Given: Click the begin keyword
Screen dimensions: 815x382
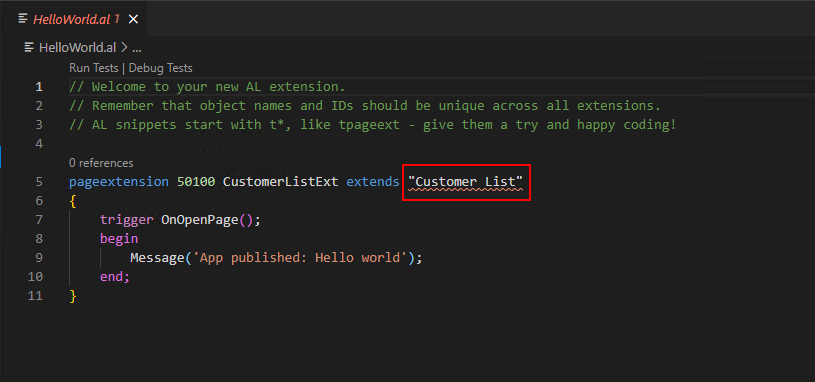Looking at the screenshot, I should [119, 239].
